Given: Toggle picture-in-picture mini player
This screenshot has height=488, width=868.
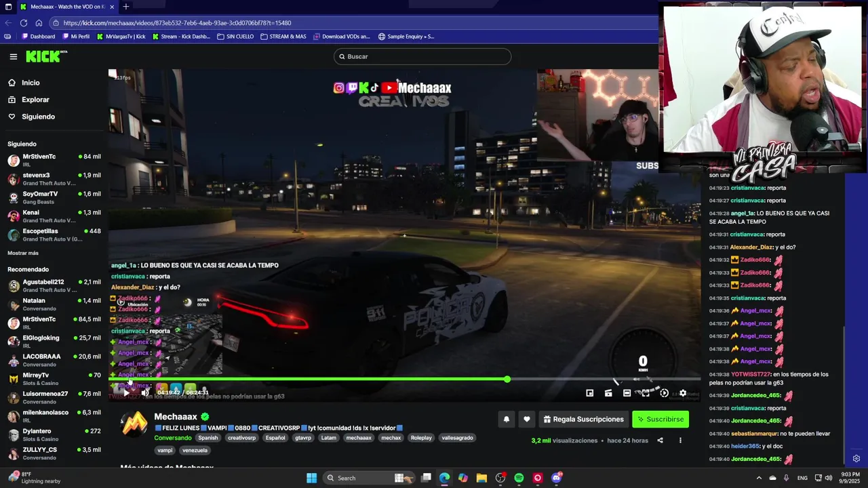Looking at the screenshot, I should [x=590, y=392].
